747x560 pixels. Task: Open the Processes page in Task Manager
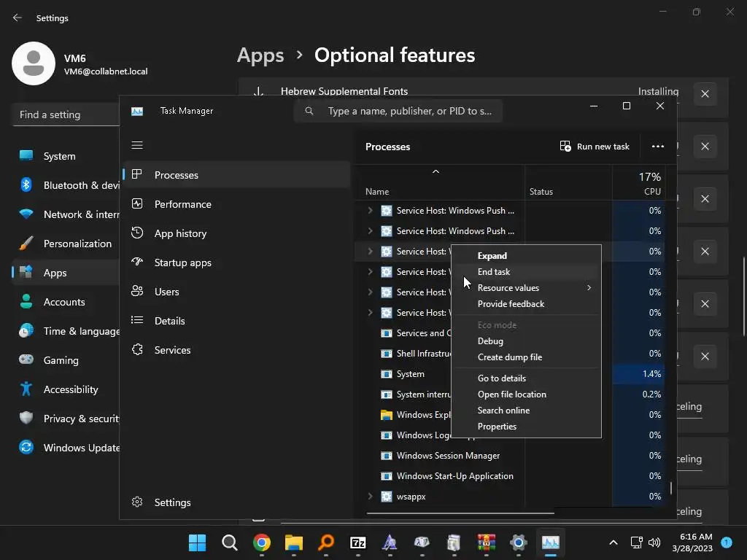[x=237, y=175]
